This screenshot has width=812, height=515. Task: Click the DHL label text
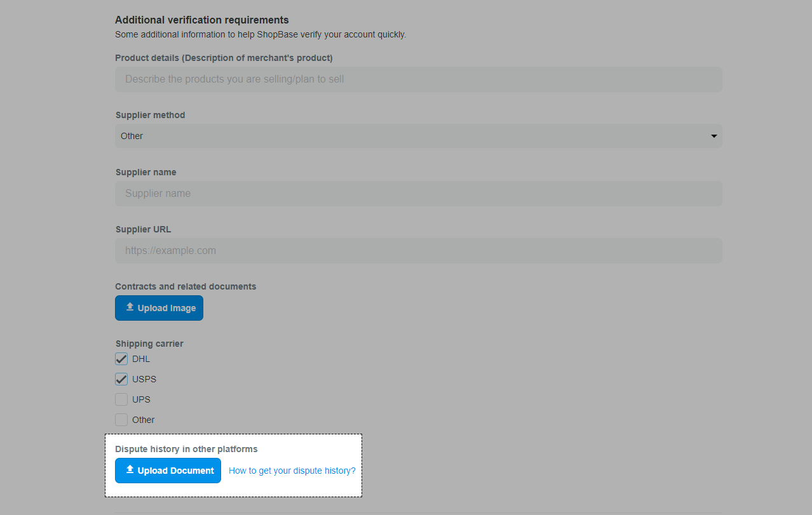(141, 359)
